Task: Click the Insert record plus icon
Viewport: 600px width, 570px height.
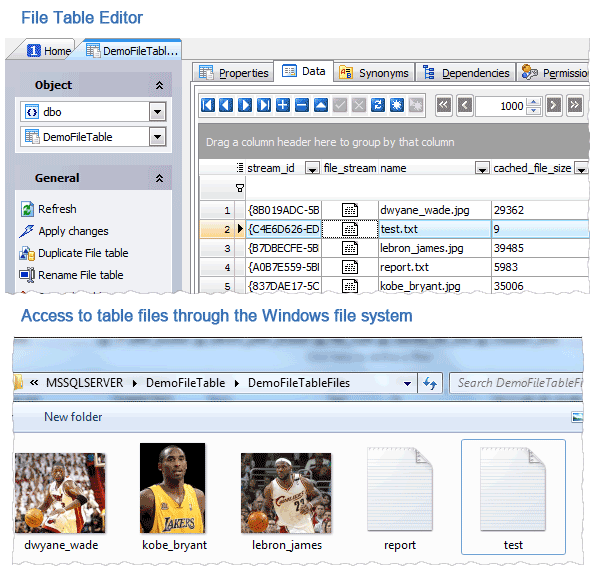Action: point(283,105)
